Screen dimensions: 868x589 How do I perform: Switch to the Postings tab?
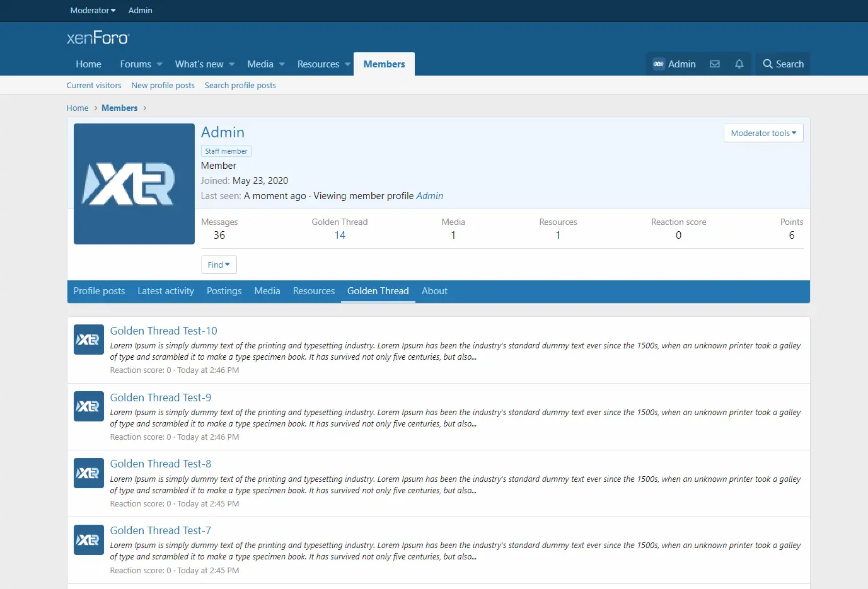[224, 291]
